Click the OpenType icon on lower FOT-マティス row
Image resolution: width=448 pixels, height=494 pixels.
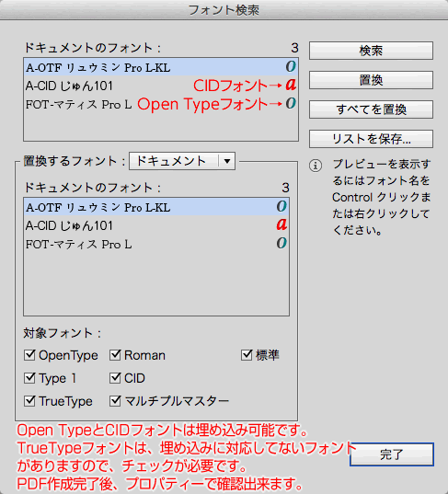281,243
